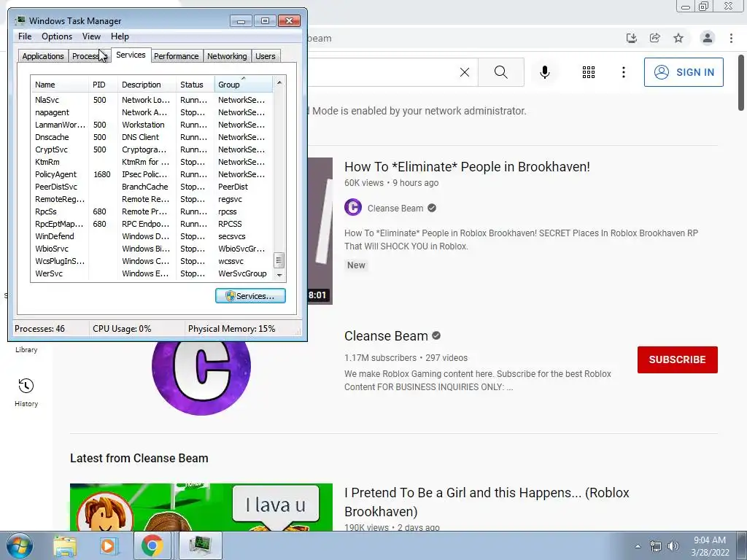Click the Chrome taskbar icon

point(152,545)
